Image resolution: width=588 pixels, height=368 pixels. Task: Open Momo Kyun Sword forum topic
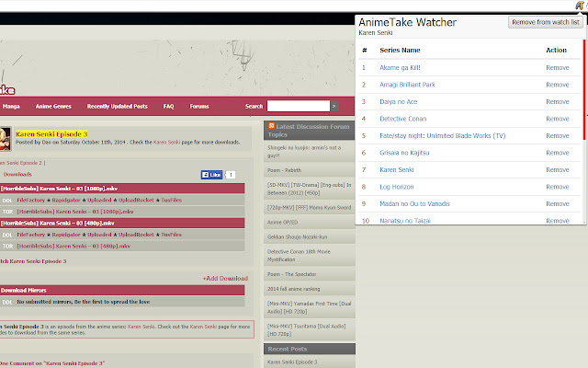[309, 207]
